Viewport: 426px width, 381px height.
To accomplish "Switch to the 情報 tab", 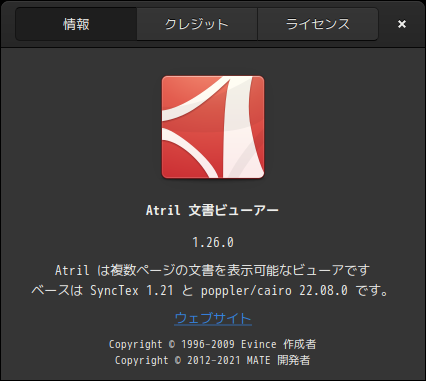I will point(76,24).
